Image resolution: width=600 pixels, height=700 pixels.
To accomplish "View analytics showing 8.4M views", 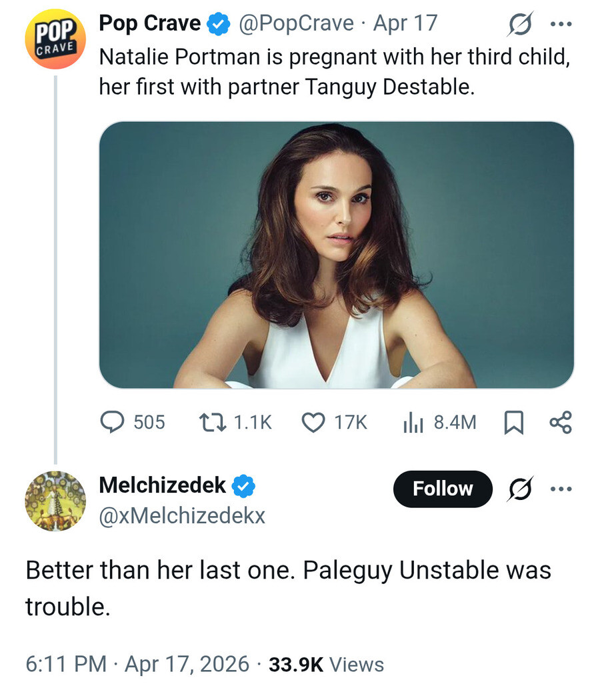I will click(439, 422).
